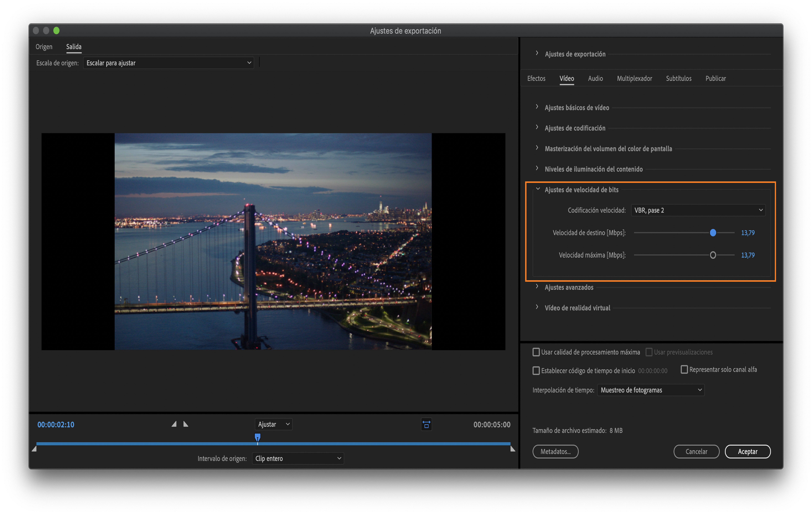Screen dimensions: 812x515
Task: Check "Establecer código de tiempo de inicio"
Action: coord(536,370)
